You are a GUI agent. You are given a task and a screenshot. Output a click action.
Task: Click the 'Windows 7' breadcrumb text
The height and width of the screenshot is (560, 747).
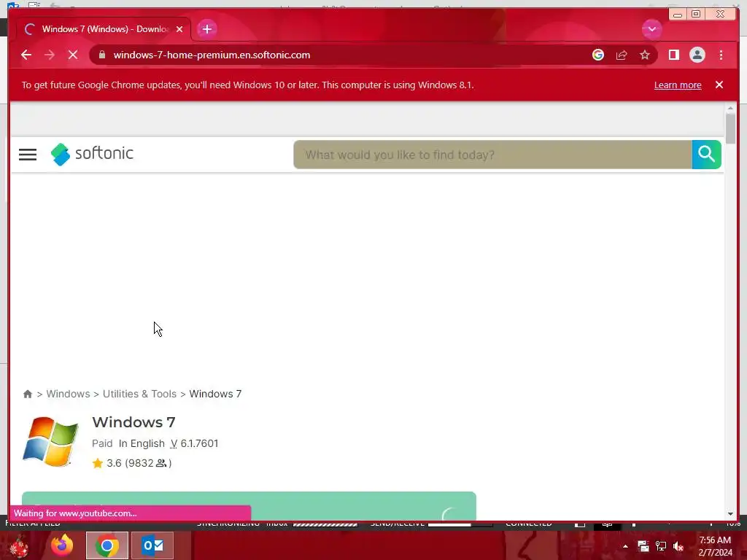pos(215,394)
